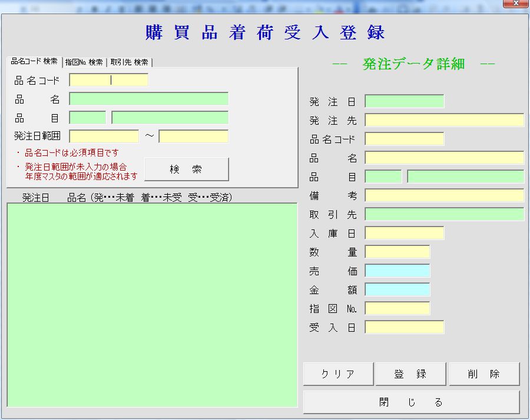This screenshot has width=530, height=420.
Task: Open the 指図No. 検索 tab
Action: tap(84, 62)
